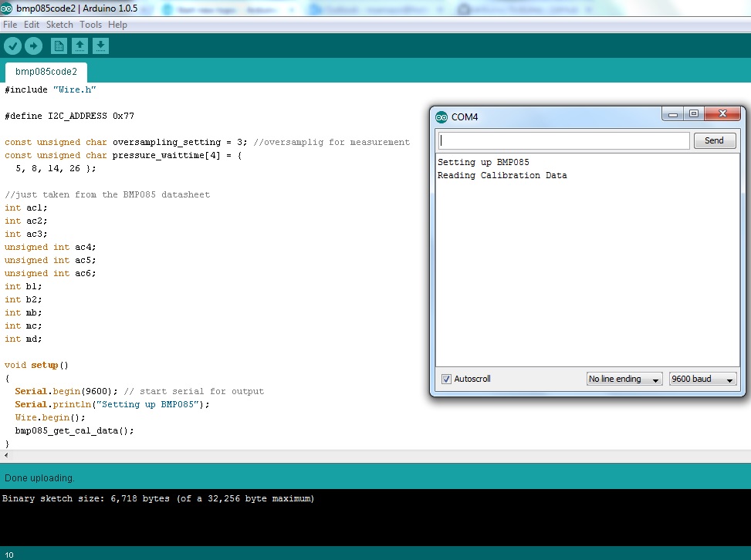Click line number 10 in status bar
The height and width of the screenshot is (560, 751).
9,555
